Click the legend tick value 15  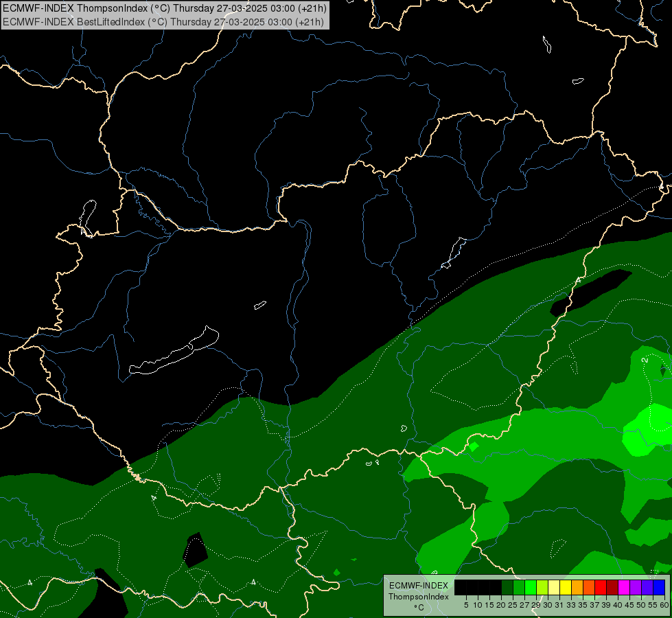[490, 605]
